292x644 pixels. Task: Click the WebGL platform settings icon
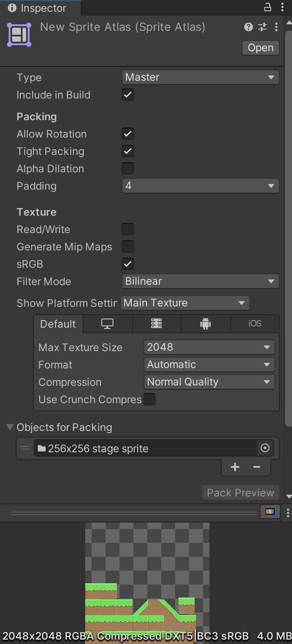coord(156,323)
